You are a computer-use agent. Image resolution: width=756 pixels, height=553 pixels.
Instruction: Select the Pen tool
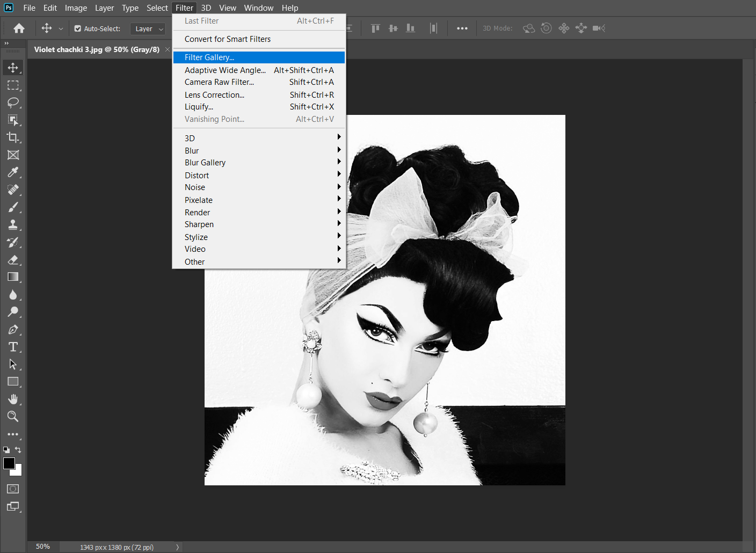(13, 330)
